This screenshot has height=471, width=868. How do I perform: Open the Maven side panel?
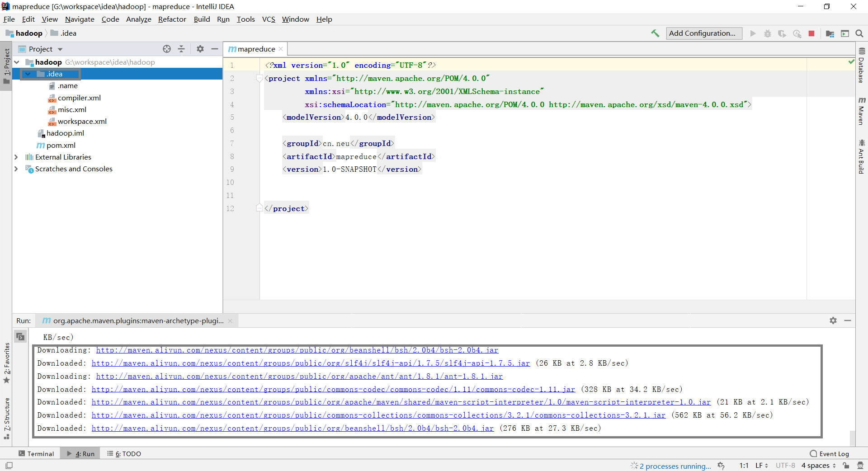(x=862, y=111)
